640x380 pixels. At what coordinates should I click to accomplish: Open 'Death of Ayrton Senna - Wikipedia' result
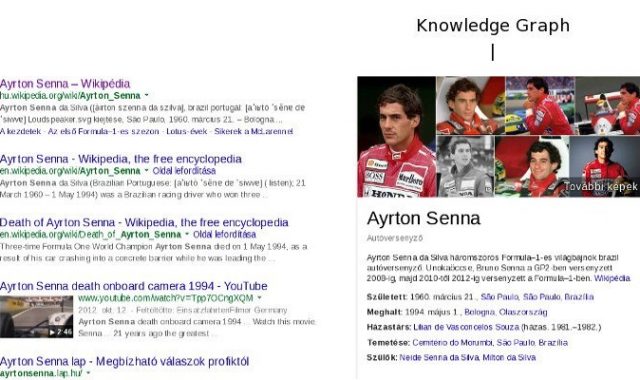pos(144,222)
